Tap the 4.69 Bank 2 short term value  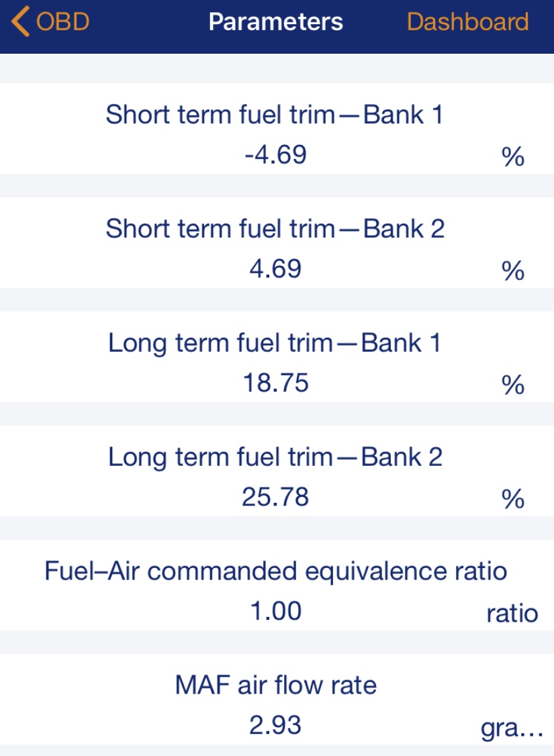[275, 269]
